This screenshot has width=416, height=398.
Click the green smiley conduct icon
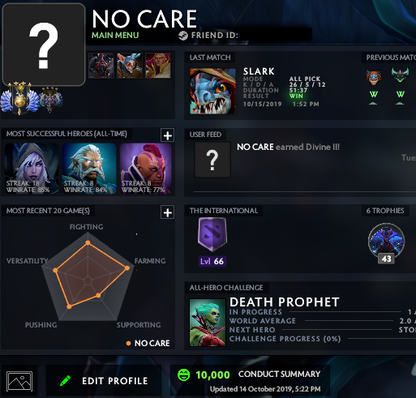coord(184,375)
